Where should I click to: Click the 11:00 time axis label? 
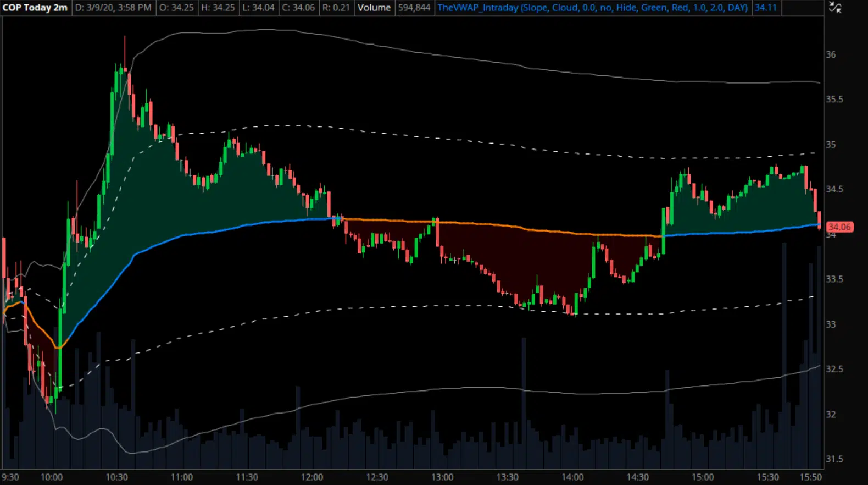[x=182, y=477]
